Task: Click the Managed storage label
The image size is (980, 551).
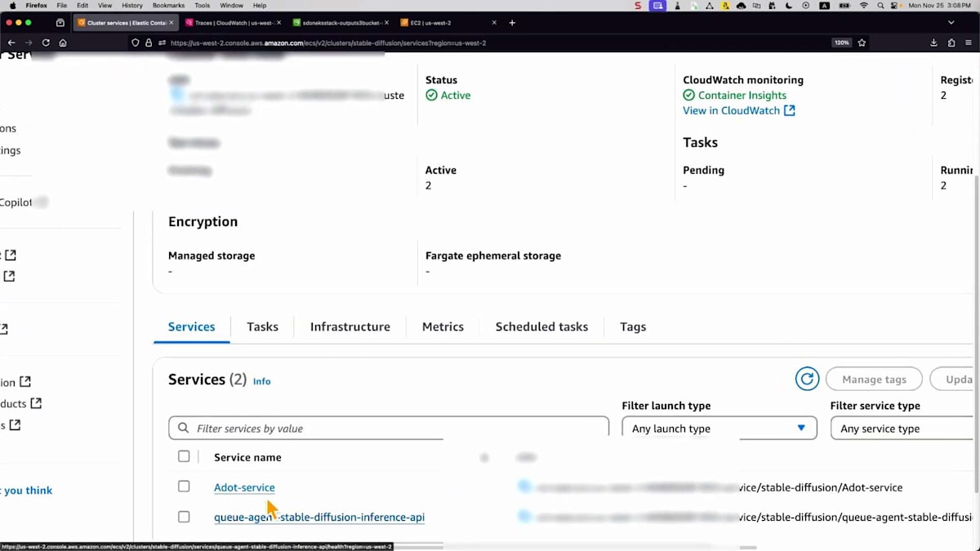Action: (x=212, y=256)
